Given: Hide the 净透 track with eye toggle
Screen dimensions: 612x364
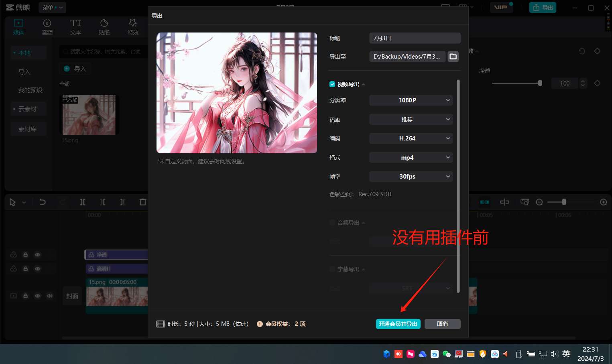Looking at the screenshot, I should pyautogui.click(x=37, y=254).
